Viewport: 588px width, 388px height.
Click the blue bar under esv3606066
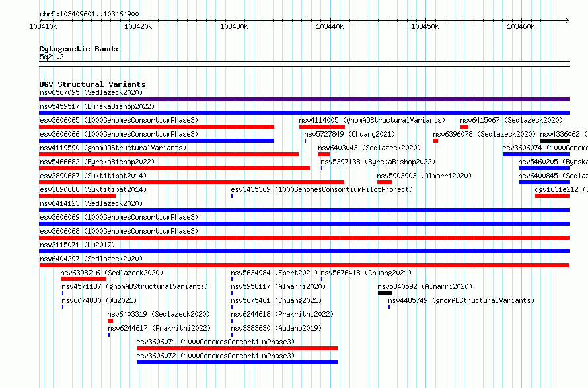tap(157, 141)
